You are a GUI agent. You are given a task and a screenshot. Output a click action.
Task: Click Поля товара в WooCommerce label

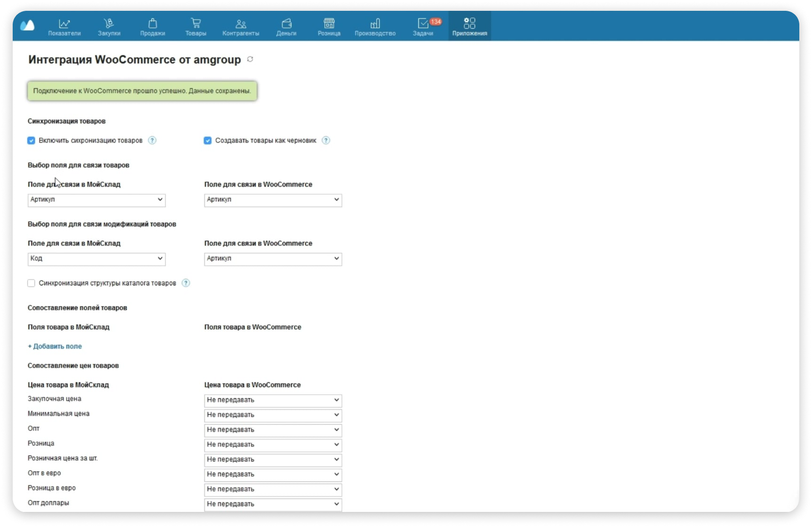252,327
